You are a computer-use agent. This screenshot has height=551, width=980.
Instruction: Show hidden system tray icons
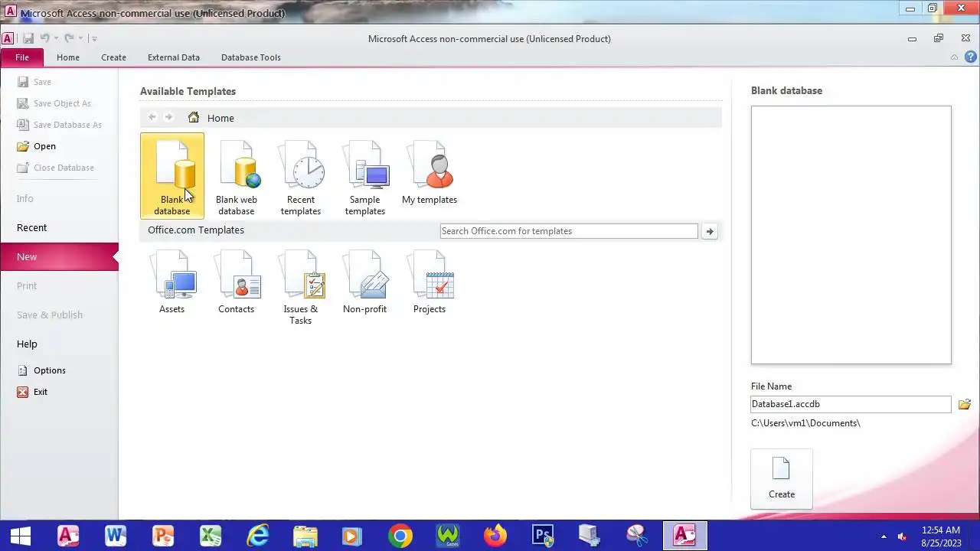[x=884, y=536]
